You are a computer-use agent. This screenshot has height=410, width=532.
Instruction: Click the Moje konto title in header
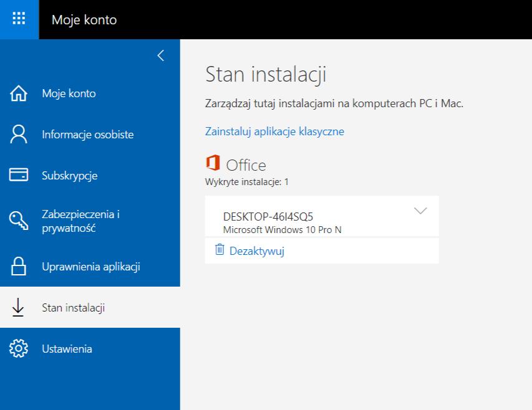tap(84, 20)
